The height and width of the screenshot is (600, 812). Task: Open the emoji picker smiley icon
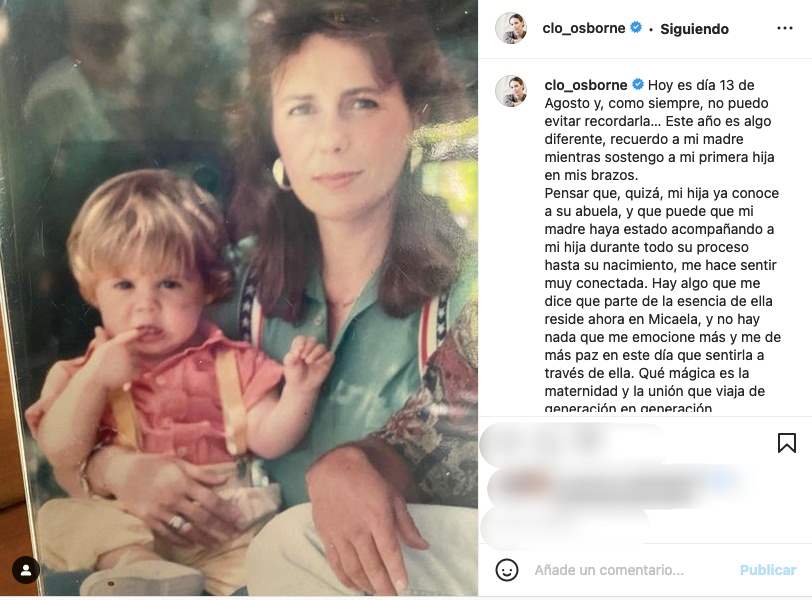pos(507,570)
